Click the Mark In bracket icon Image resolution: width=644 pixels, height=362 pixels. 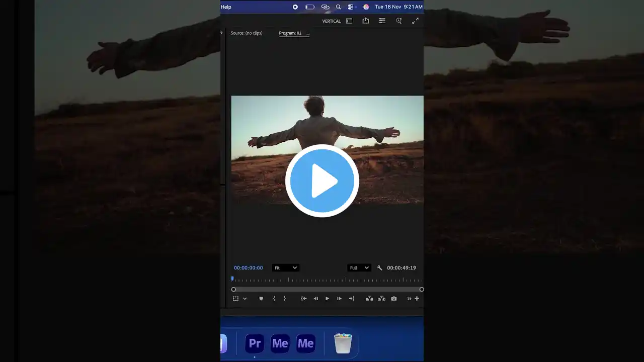274,299
